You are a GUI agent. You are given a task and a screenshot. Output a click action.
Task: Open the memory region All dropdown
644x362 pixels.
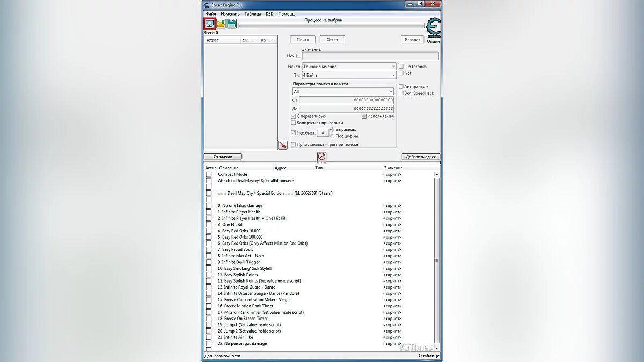pyautogui.click(x=343, y=91)
